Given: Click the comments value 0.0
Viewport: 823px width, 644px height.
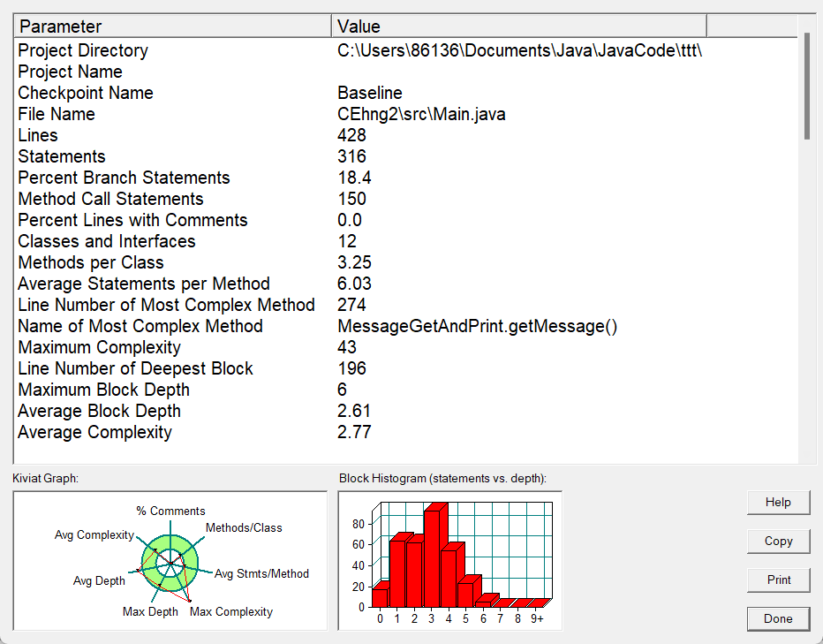Looking at the screenshot, I should click(x=350, y=220).
